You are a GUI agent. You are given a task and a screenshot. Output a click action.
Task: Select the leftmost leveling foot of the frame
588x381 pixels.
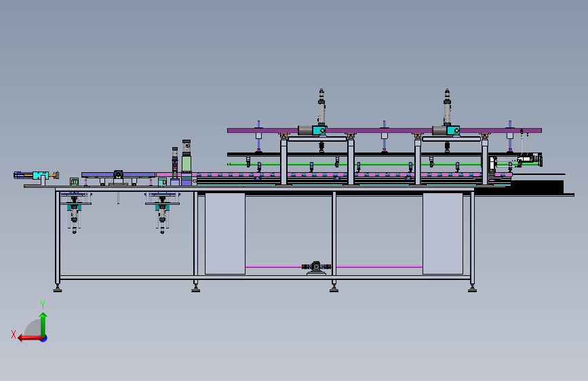click(58, 288)
